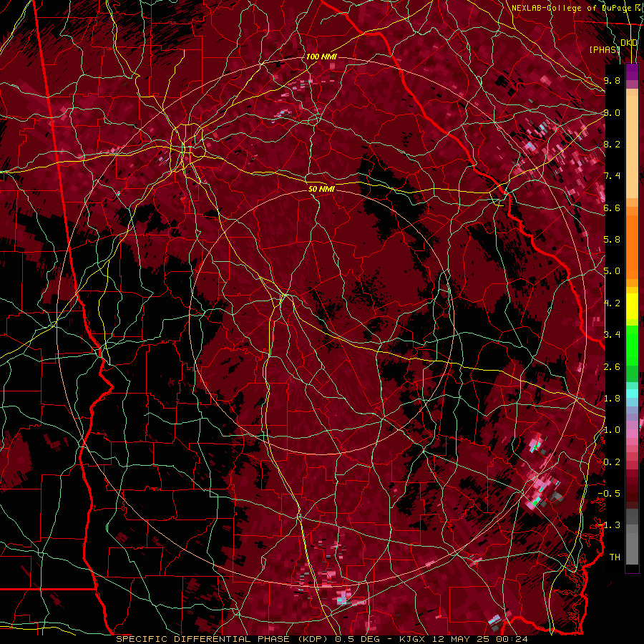Select the cyan segment of the color bar
The height and width of the screenshot is (644, 644).
[632, 394]
